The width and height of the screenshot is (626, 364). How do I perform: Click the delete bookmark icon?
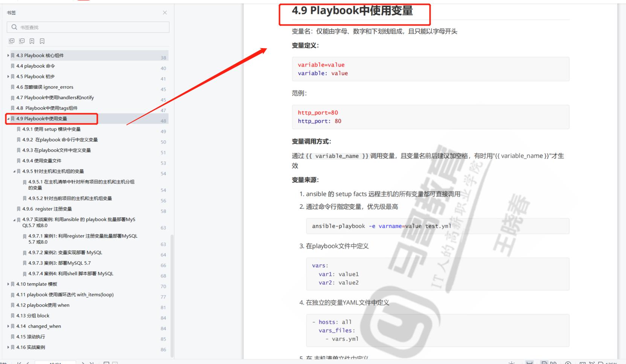click(42, 41)
